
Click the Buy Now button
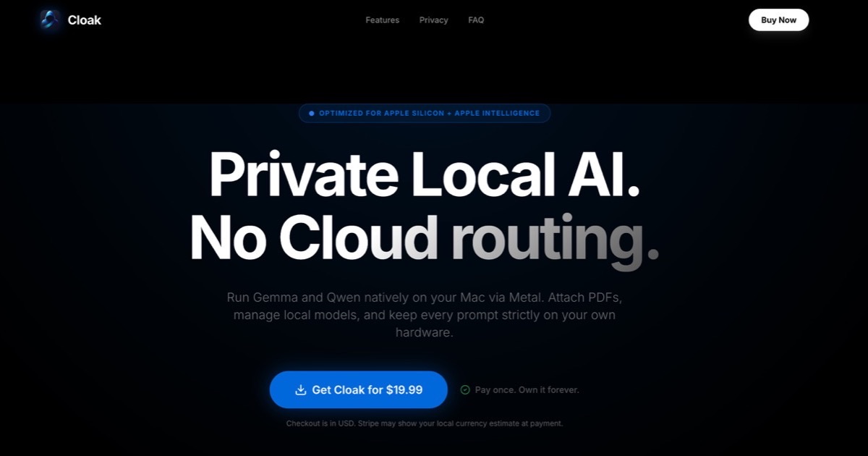(778, 20)
